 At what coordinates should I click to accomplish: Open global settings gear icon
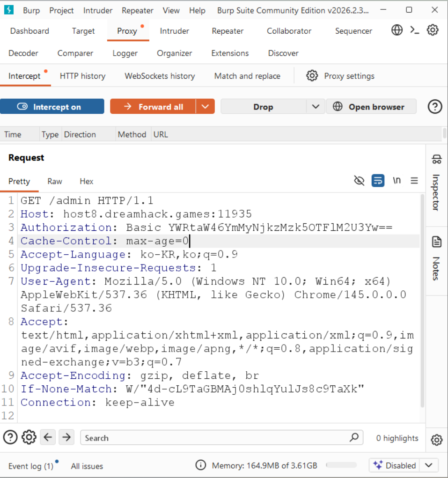coord(433,30)
